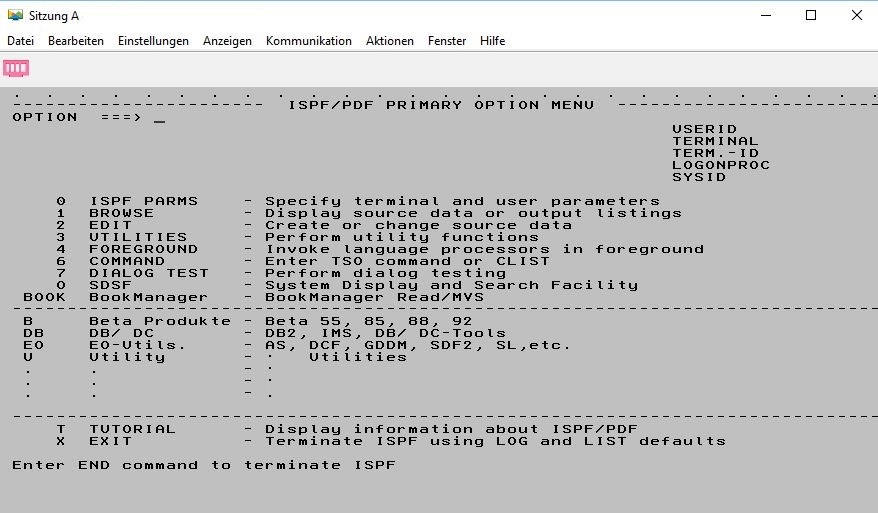This screenshot has width=878, height=513.
Task: Click 'Terminate ISPF using LOG and LIST defaults'
Action: [496, 441]
